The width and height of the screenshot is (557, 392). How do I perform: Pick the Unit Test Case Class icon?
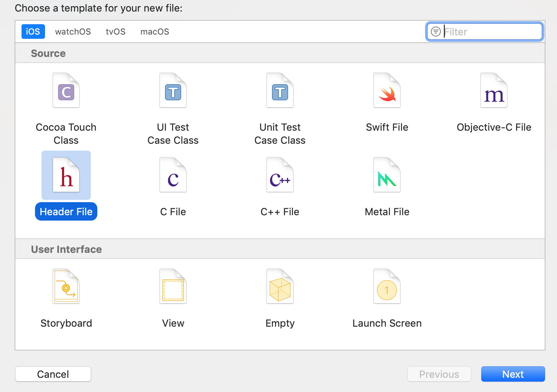(x=280, y=90)
